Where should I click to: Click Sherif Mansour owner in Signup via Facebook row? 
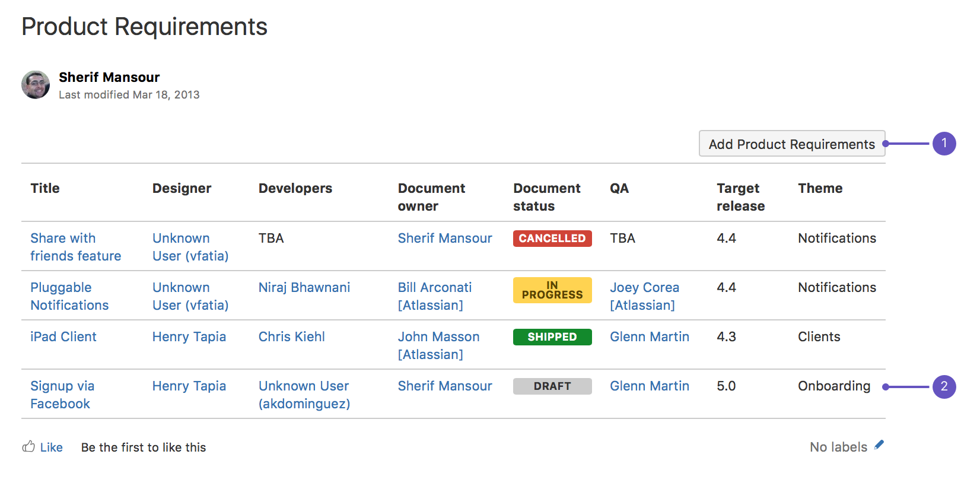click(445, 386)
